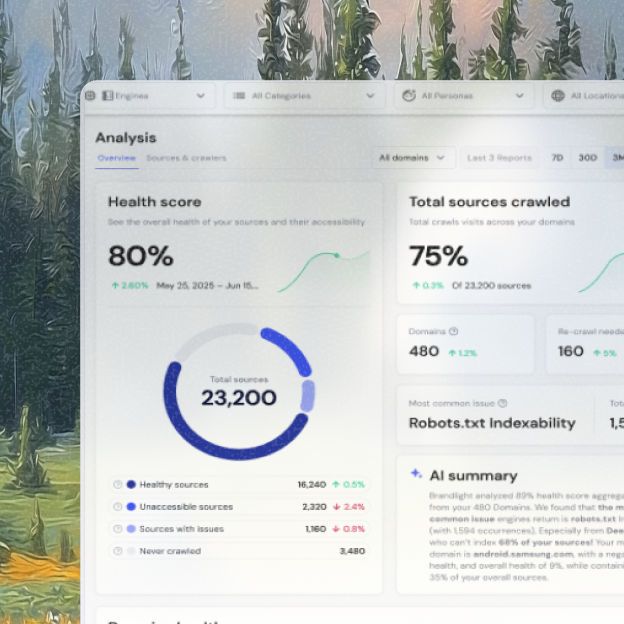
Task: Click the Healthy sources 16,240 value
Action: (x=312, y=484)
